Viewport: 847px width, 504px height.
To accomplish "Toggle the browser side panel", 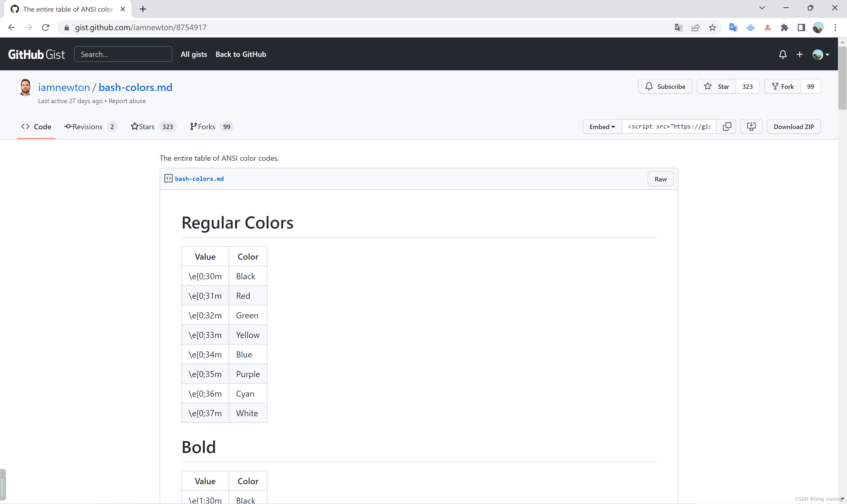I will (801, 28).
